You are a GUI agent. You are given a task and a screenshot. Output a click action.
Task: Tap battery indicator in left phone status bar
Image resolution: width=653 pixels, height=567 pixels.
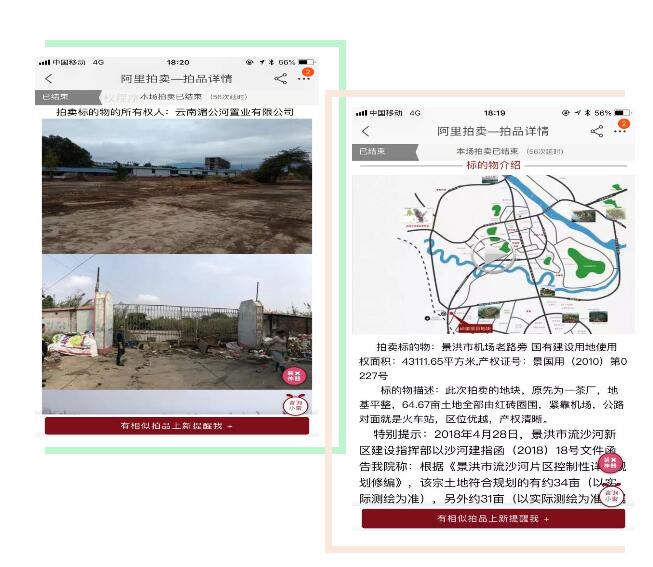306,62
